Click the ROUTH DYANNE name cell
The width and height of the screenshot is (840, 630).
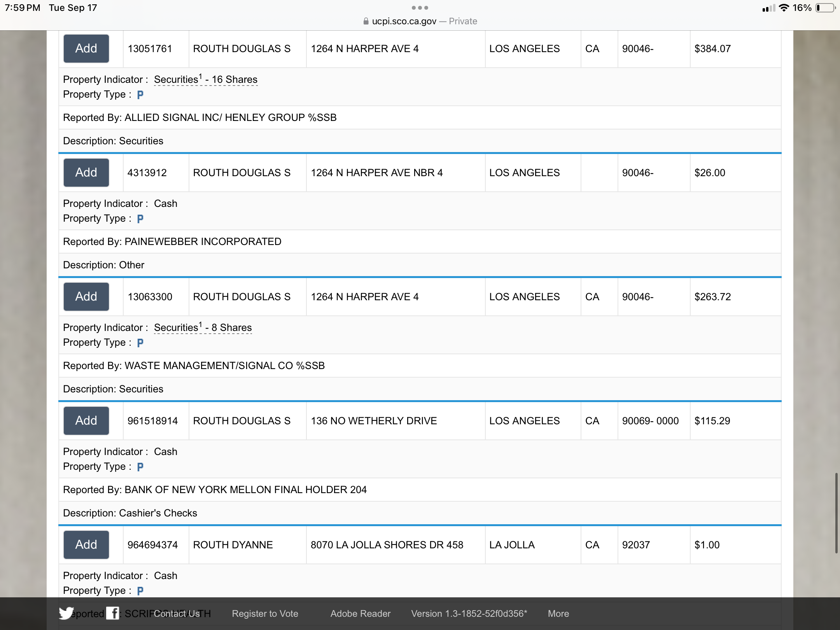248,545
